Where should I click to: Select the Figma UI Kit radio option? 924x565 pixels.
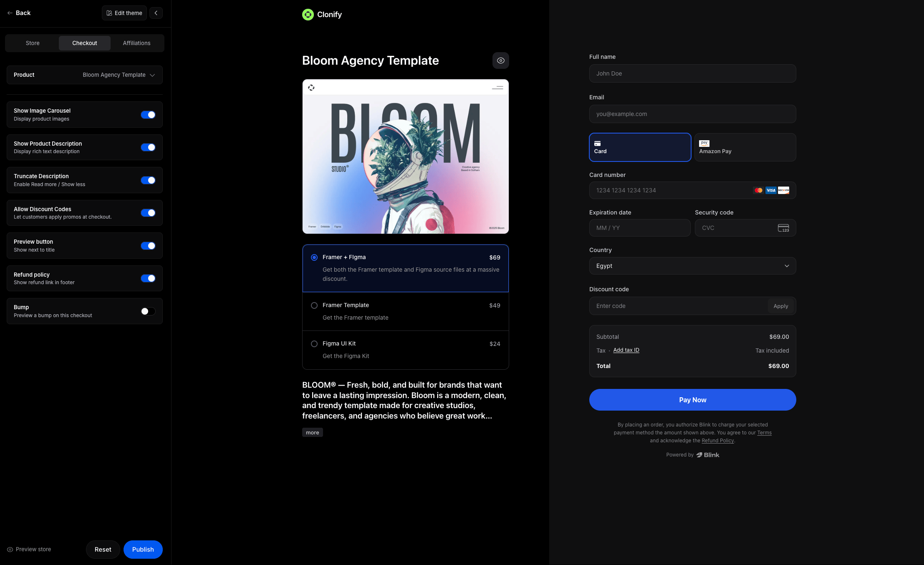[314, 344]
